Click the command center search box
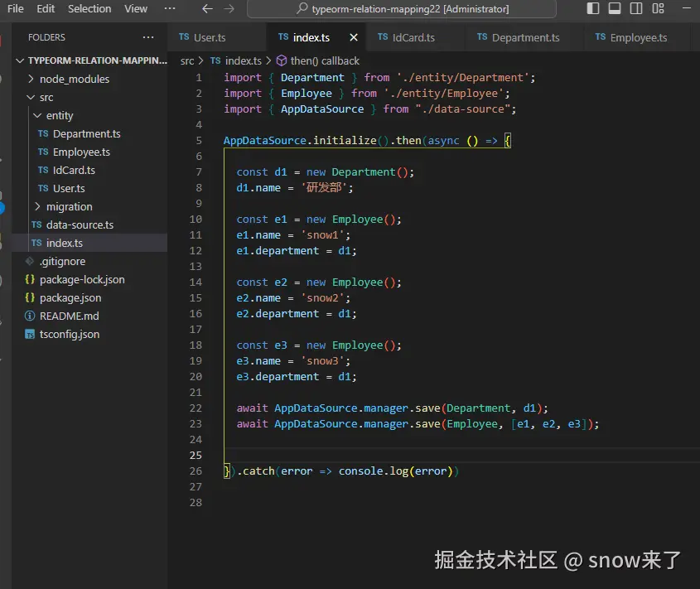The width and height of the screenshot is (700, 589). click(402, 9)
